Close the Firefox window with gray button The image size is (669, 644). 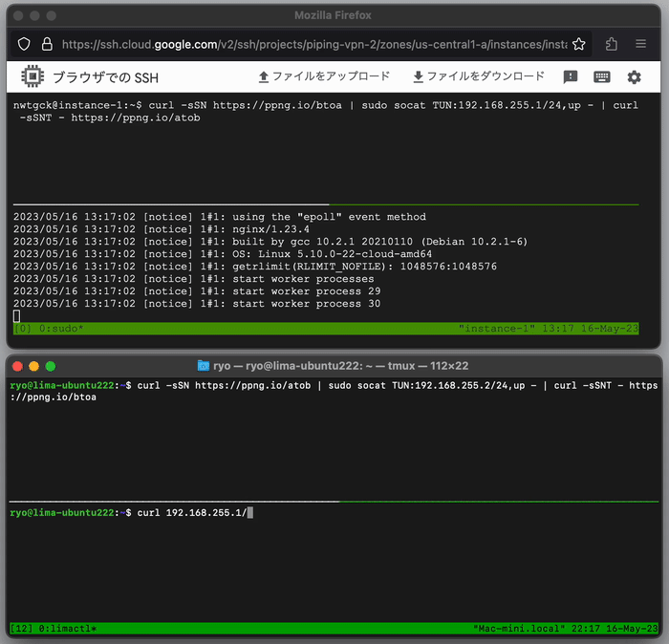[18, 16]
